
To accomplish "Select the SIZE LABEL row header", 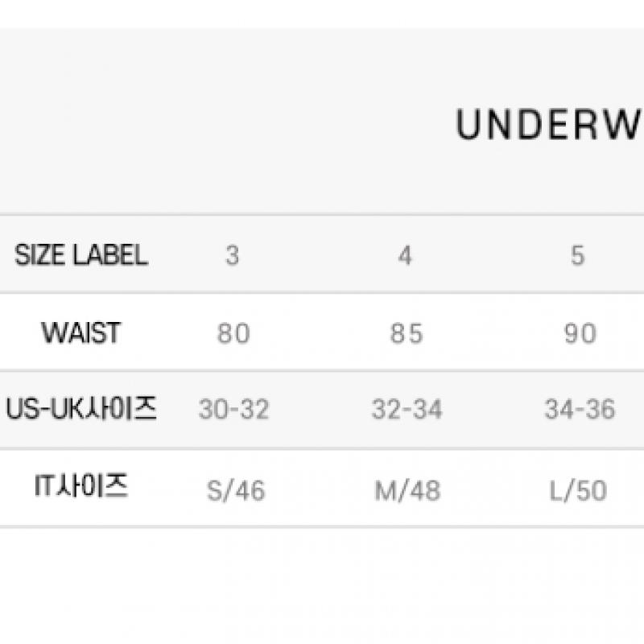I will coord(81,255).
